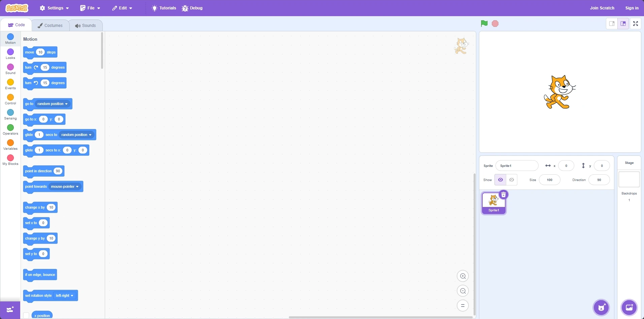Select the Events block category

[x=10, y=83]
